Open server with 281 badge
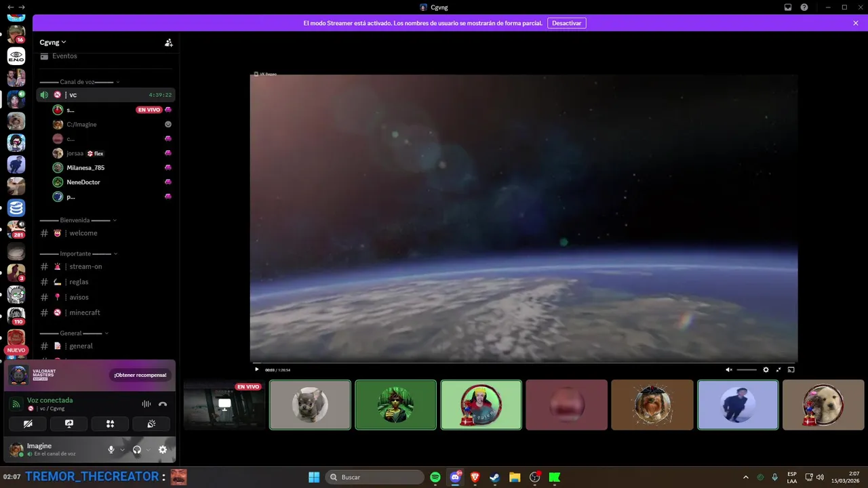 point(16,230)
